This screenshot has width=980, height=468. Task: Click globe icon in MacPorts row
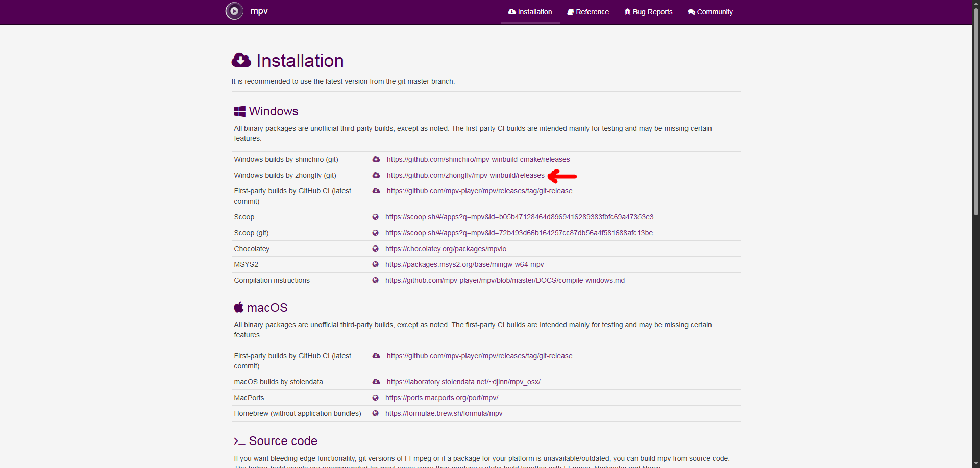tap(375, 398)
